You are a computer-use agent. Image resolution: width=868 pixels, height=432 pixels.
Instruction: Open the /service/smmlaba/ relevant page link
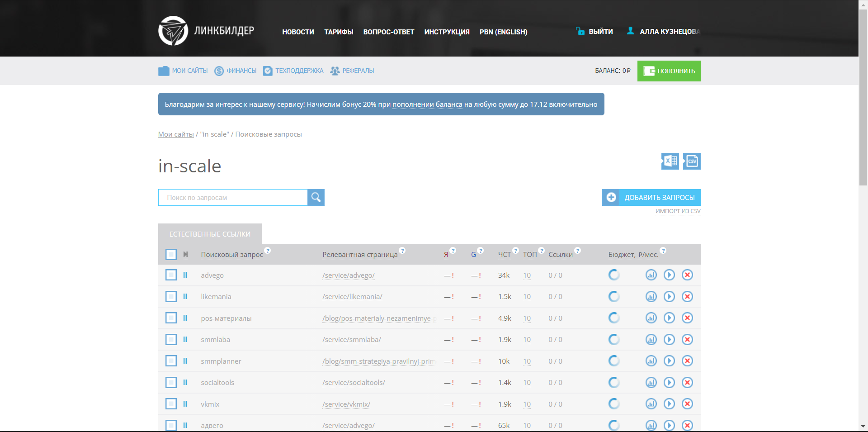[x=352, y=340]
